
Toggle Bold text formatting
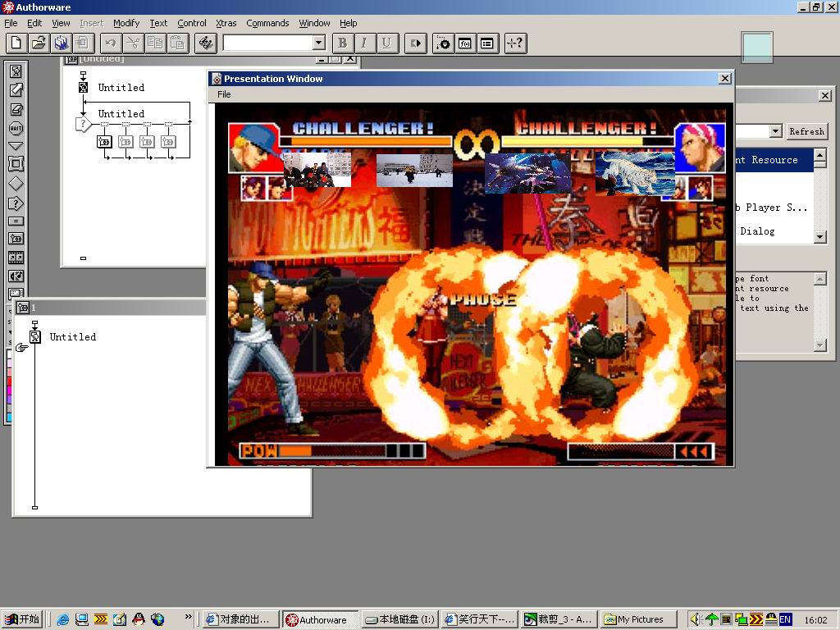(343, 43)
